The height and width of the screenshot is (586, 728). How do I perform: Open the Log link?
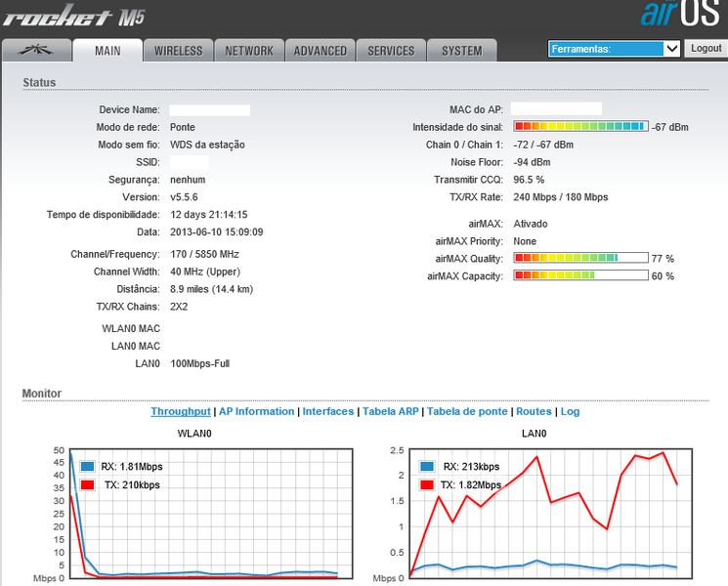(570, 411)
